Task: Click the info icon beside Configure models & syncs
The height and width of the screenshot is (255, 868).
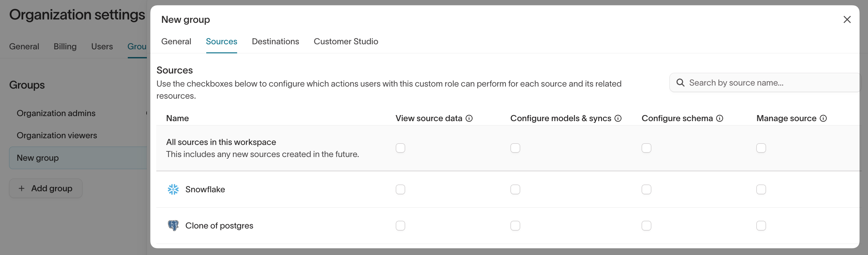Action: pos(618,118)
